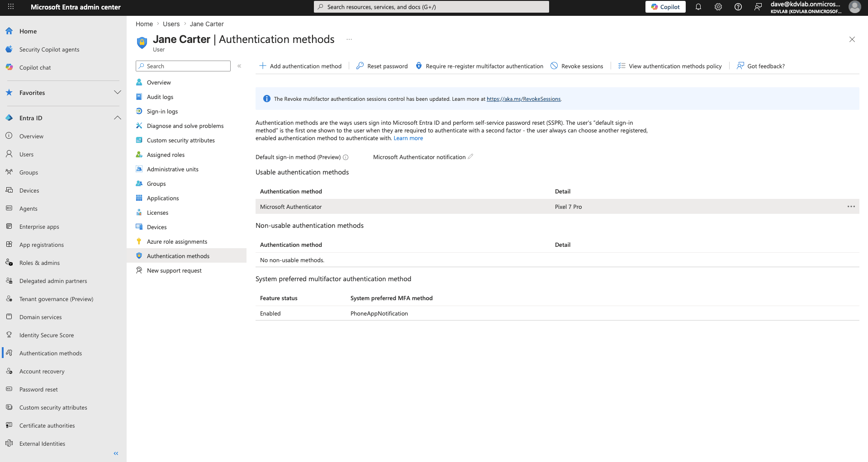This screenshot has width=868, height=462.
Task: Open the Home item in left nav
Action: coord(28,31)
